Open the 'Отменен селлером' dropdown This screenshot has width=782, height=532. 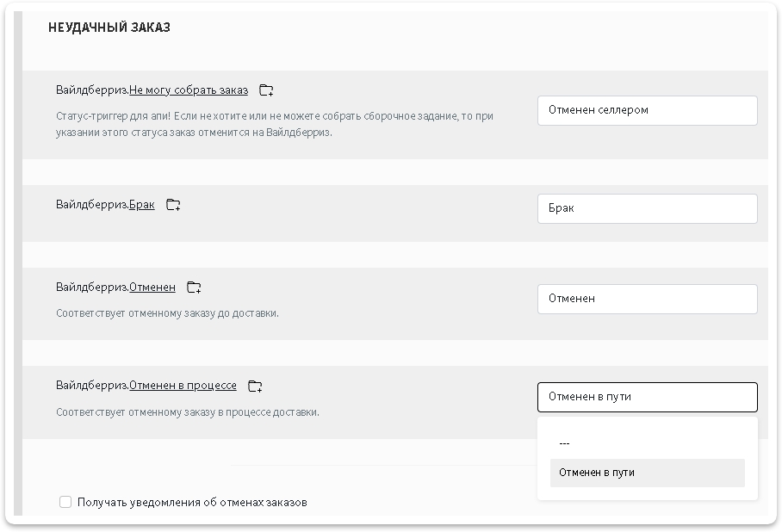coord(647,110)
